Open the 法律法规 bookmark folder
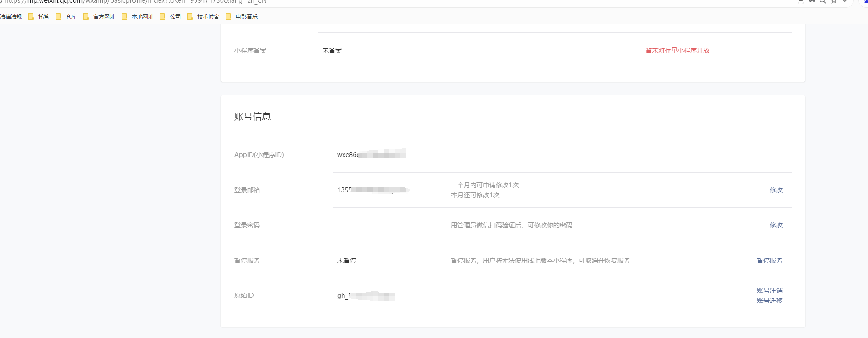The height and width of the screenshot is (338, 868). [11, 17]
